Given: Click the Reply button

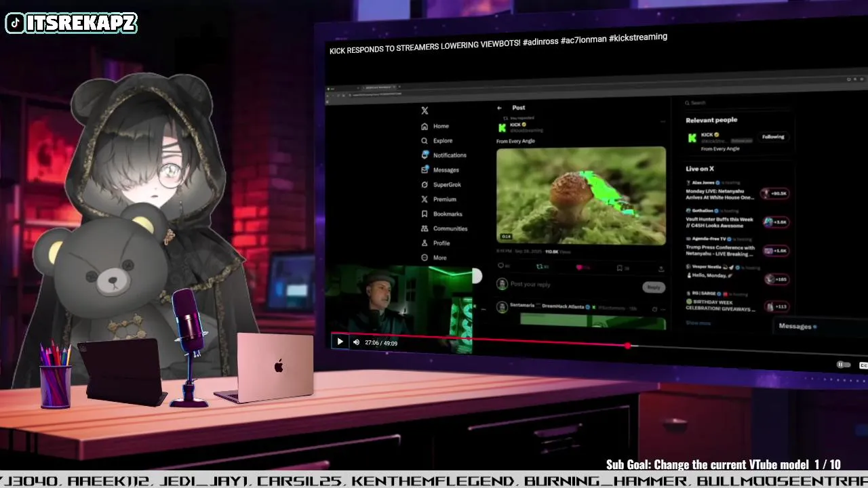Looking at the screenshot, I should [x=654, y=287].
